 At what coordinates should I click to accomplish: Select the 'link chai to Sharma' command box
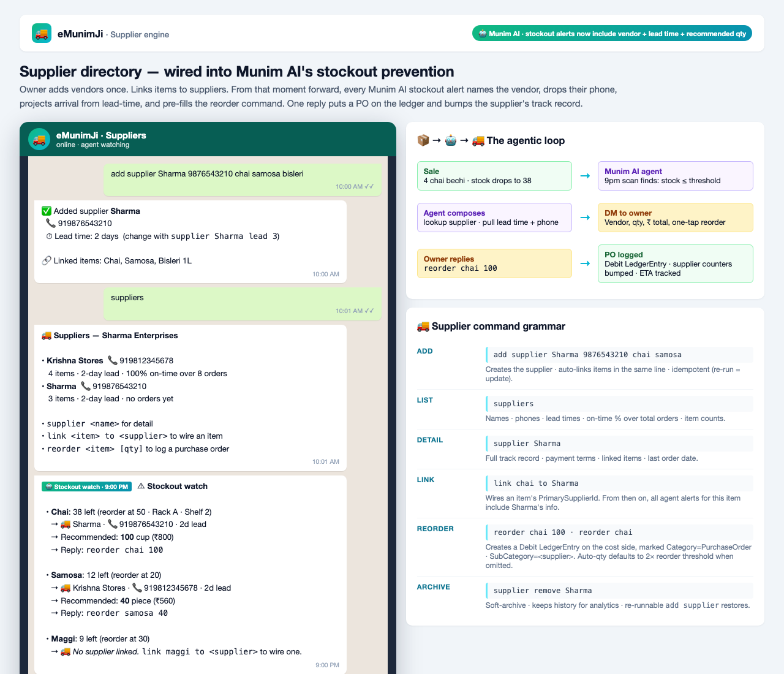pyautogui.click(x=619, y=483)
